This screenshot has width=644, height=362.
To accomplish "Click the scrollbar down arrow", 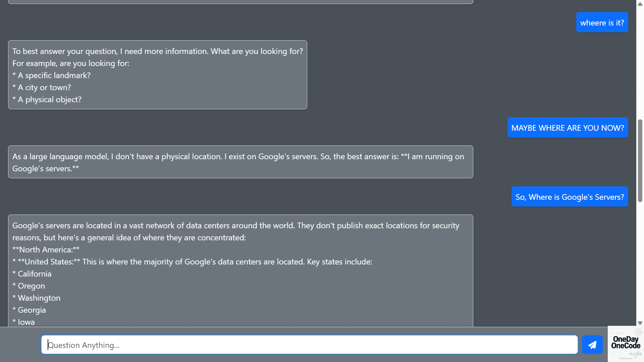I will tap(640, 323).
